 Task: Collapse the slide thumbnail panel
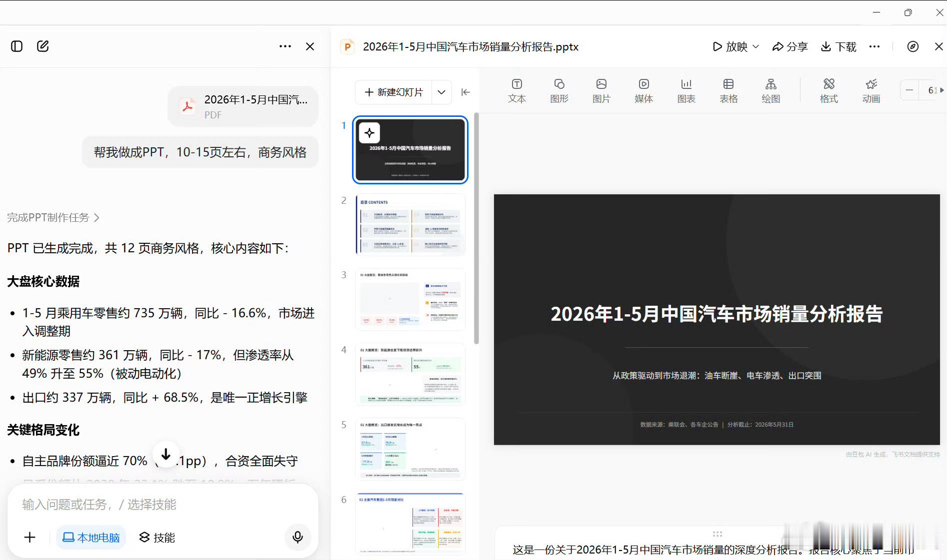465,92
